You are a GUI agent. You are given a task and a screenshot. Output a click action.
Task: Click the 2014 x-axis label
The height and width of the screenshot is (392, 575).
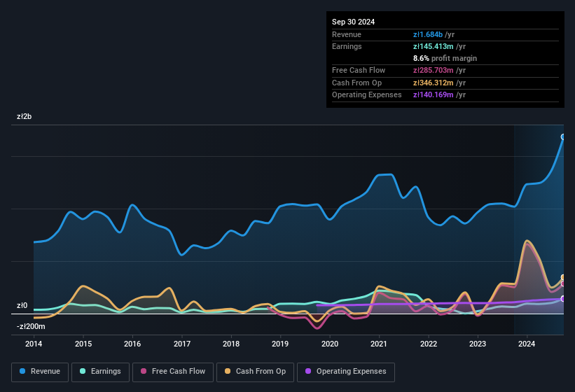point(34,344)
